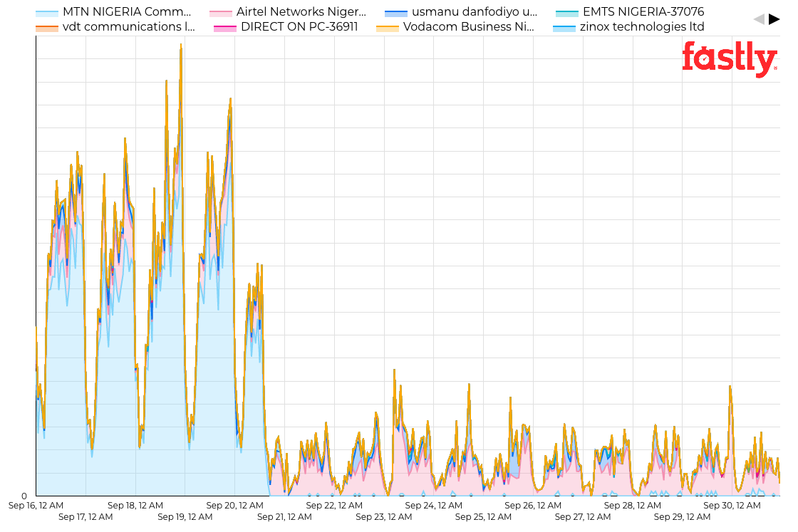Image resolution: width=798 pixels, height=532 pixels.
Task: Click the Sep 23, 12 AM axis label
Action: (384, 517)
